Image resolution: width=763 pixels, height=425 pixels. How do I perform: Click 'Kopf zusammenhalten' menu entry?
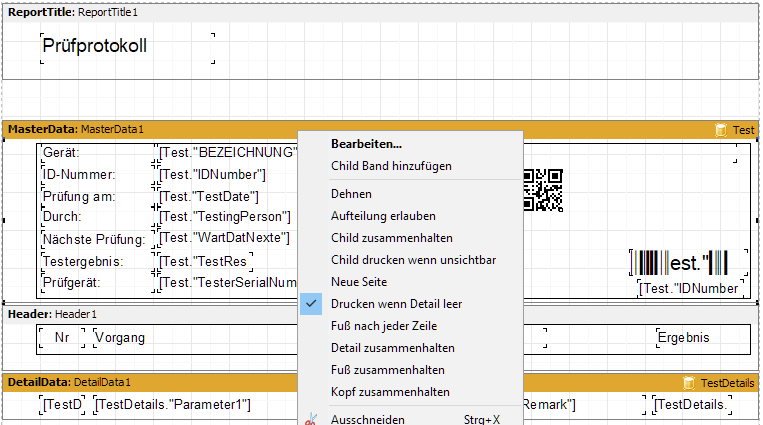coord(390,392)
